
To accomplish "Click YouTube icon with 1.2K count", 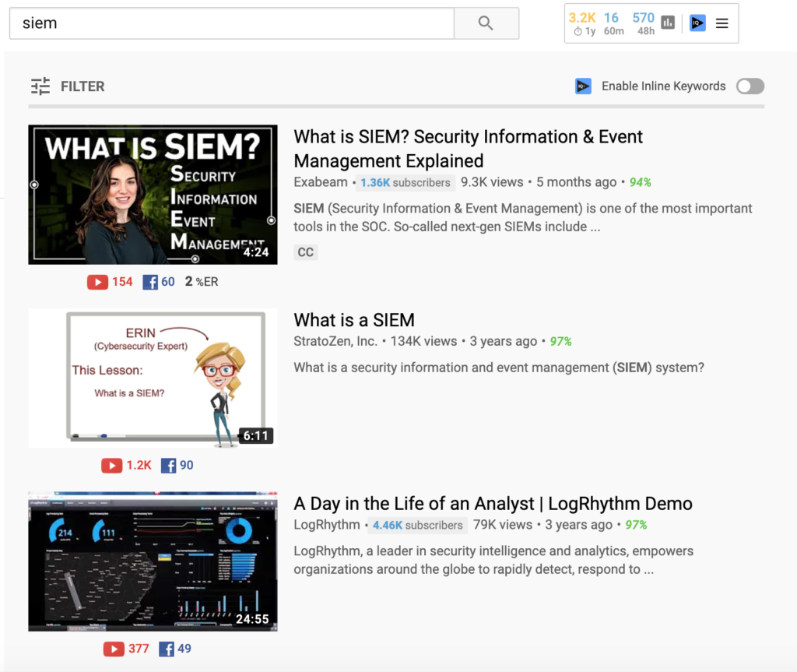I will (x=126, y=466).
